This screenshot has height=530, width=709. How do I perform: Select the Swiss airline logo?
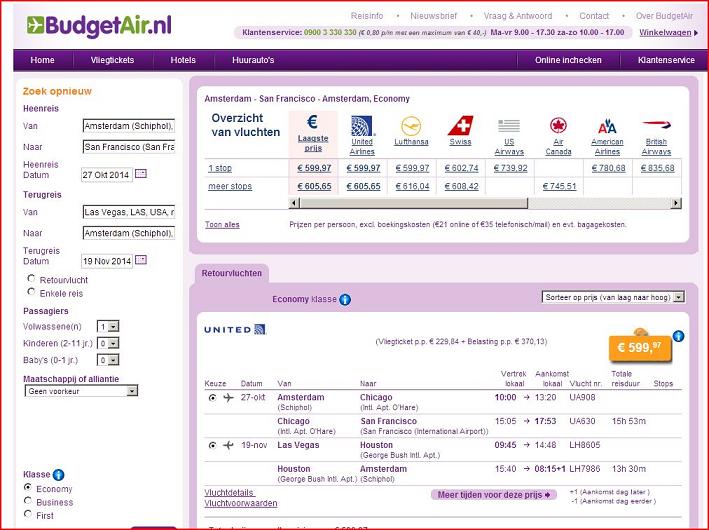click(x=460, y=126)
